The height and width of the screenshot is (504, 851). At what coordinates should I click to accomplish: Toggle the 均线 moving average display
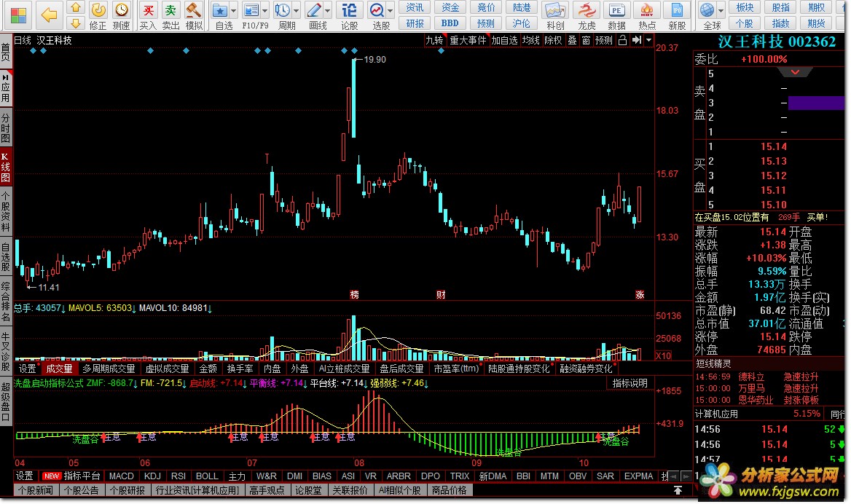tap(531, 40)
